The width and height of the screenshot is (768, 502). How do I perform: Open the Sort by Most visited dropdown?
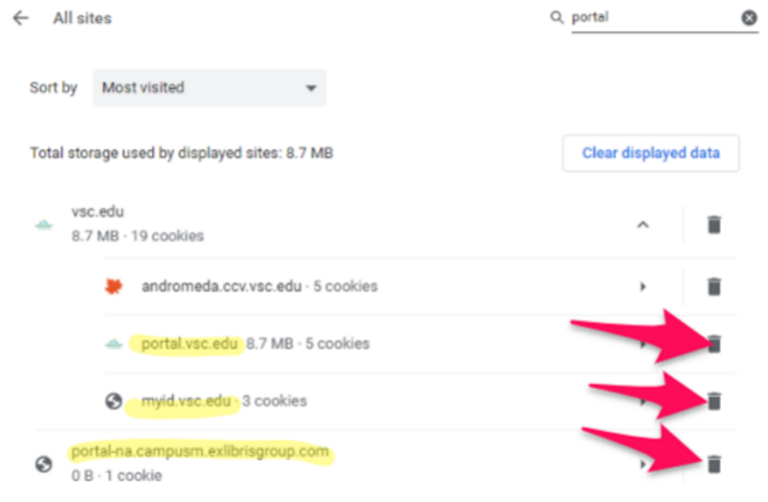pyautogui.click(x=209, y=88)
